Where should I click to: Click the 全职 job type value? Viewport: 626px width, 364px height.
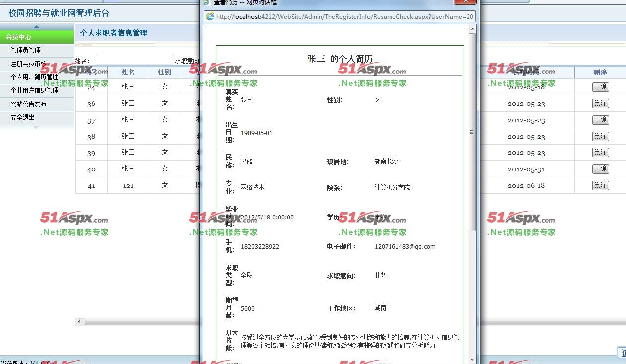[x=247, y=275]
